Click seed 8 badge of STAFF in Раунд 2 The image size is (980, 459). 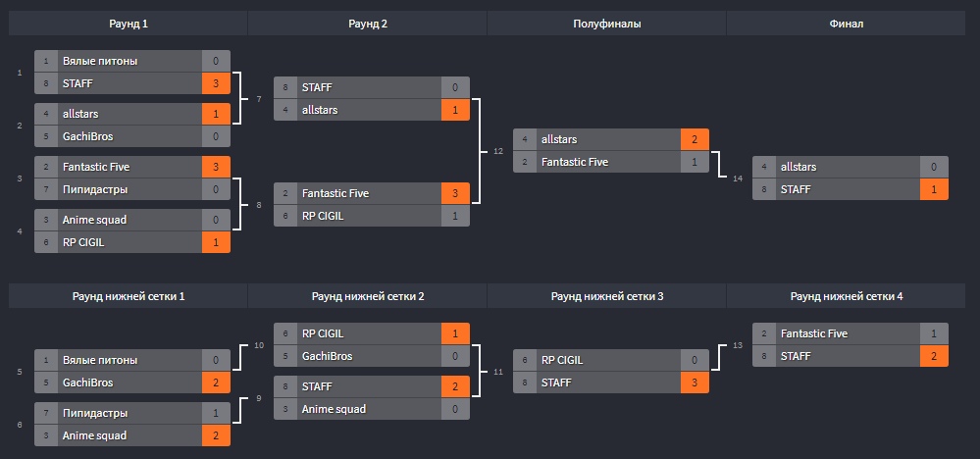coord(285,87)
